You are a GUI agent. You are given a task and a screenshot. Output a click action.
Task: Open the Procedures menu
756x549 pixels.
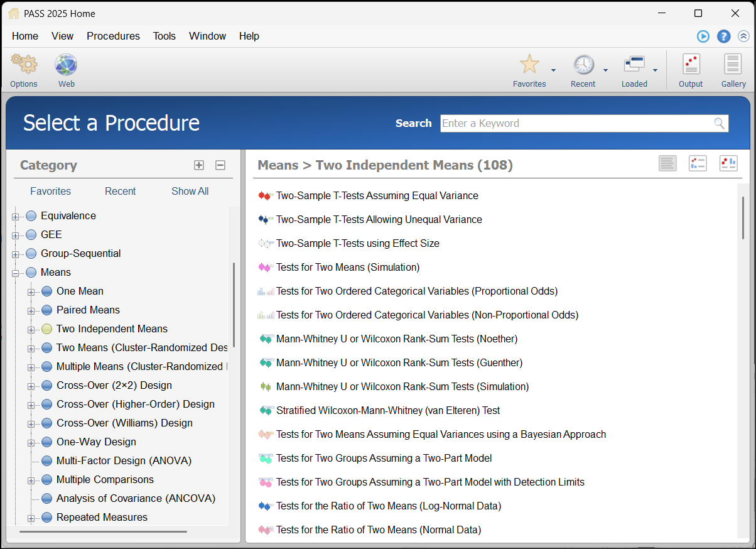coord(113,36)
